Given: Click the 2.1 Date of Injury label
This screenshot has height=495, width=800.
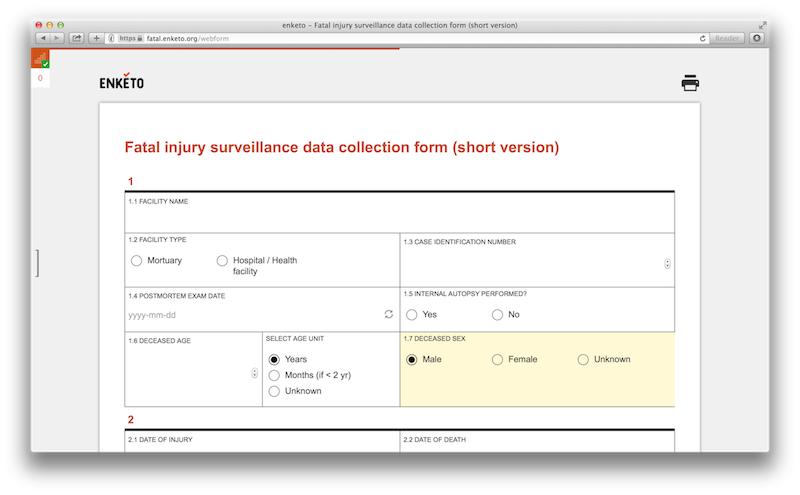Looking at the screenshot, I should pos(160,439).
